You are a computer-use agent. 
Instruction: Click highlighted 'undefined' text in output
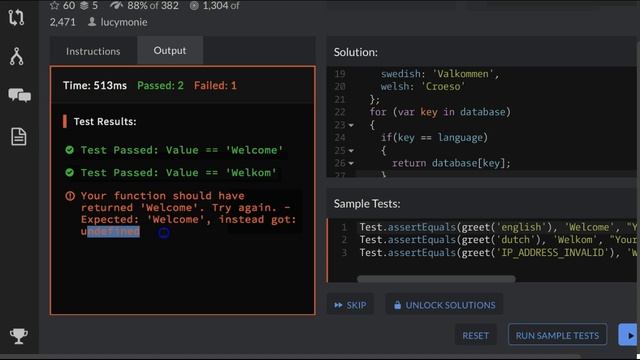pyautogui.click(x=110, y=231)
